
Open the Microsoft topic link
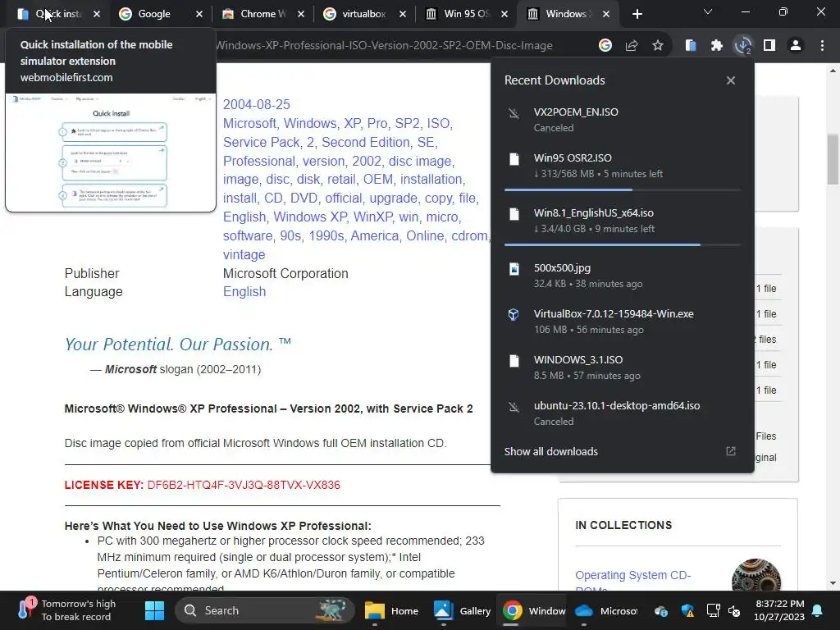pyautogui.click(x=249, y=123)
